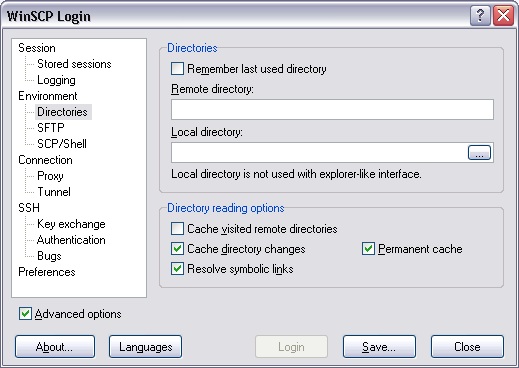
Task: Toggle Cache visited remote directories
Action: click(177, 229)
